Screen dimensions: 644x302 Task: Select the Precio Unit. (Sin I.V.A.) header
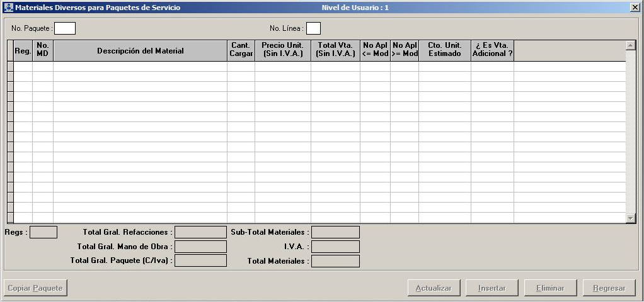pos(283,51)
